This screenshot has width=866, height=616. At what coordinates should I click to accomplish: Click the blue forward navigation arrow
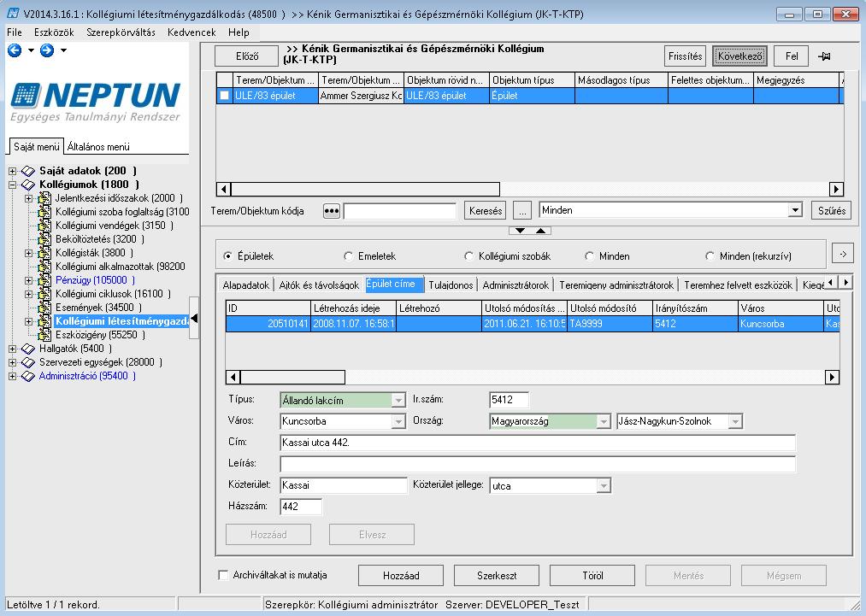tap(47, 50)
